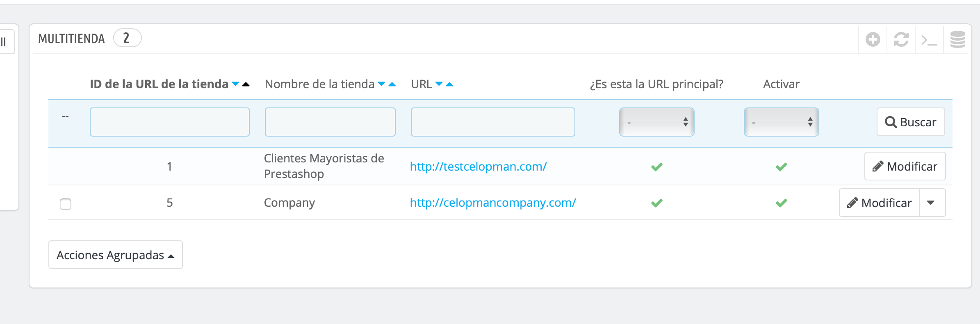Image resolution: width=980 pixels, height=324 pixels.
Task: Open the URL principal filter dropdown
Action: pyautogui.click(x=657, y=122)
